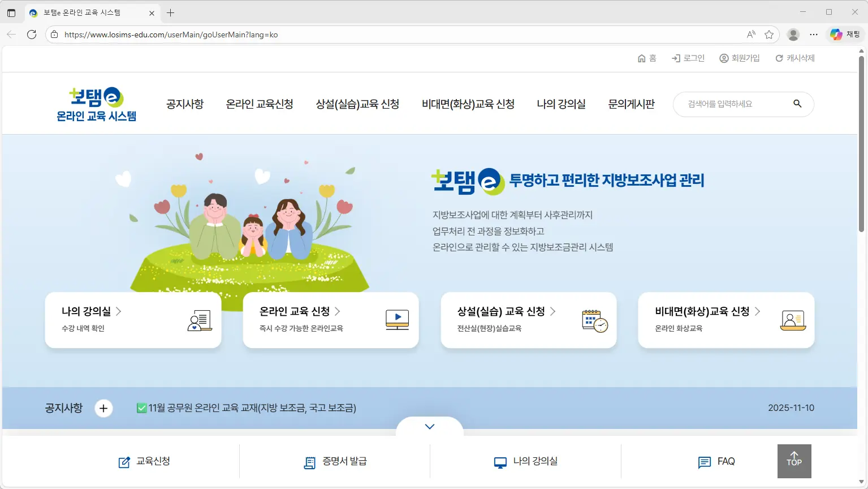Click the 회원가입 person icon
The image size is (868, 489).
tap(724, 58)
